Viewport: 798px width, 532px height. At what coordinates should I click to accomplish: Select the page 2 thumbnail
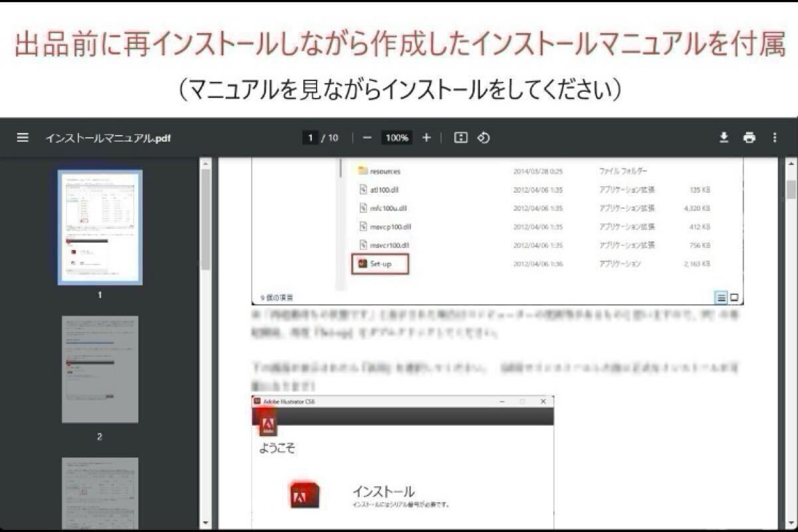[x=98, y=370]
